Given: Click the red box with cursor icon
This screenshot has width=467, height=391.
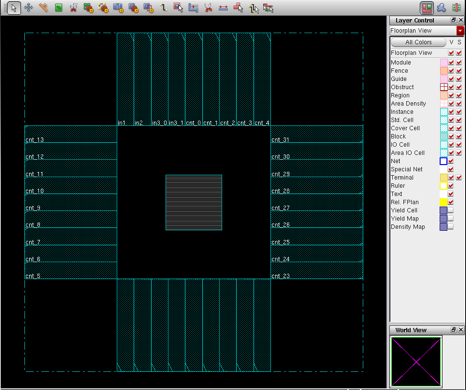Looking at the screenshot, I should click(178, 8).
